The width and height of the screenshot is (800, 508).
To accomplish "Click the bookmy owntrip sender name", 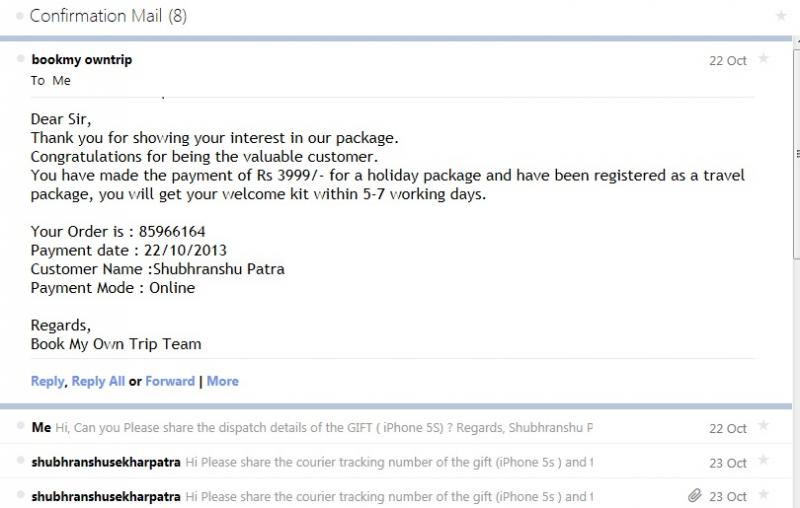I will (x=82, y=60).
